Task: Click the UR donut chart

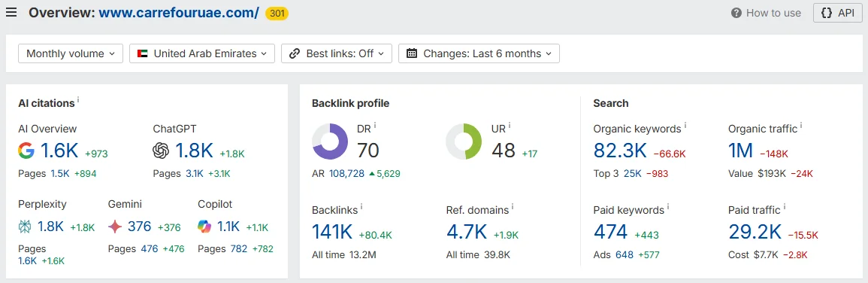Action: coord(464,141)
